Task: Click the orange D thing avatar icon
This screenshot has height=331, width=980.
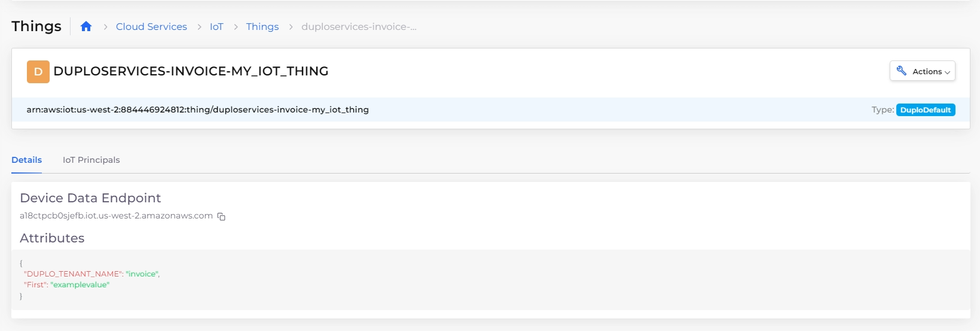Action: tap(38, 72)
